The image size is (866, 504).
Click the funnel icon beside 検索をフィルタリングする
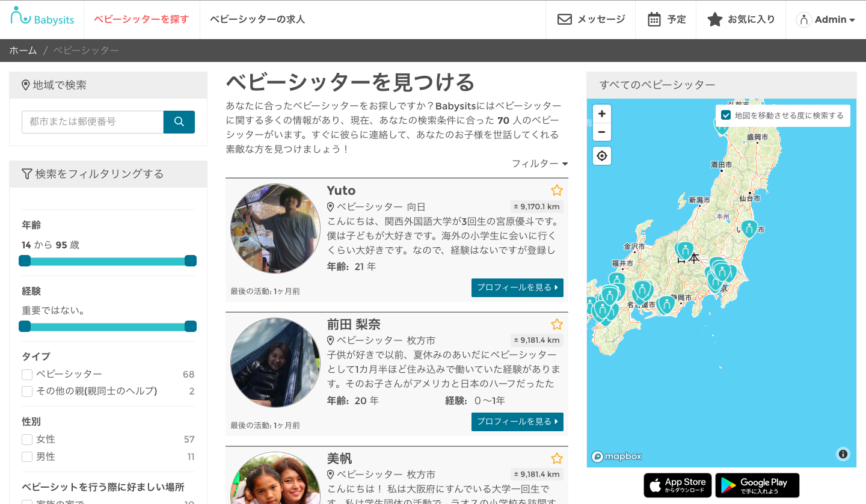26,174
